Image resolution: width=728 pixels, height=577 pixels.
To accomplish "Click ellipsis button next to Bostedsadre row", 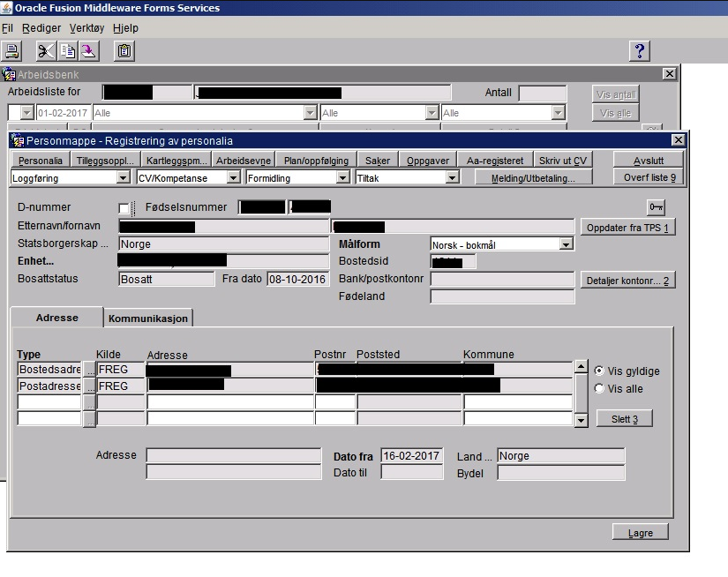I will [90, 370].
